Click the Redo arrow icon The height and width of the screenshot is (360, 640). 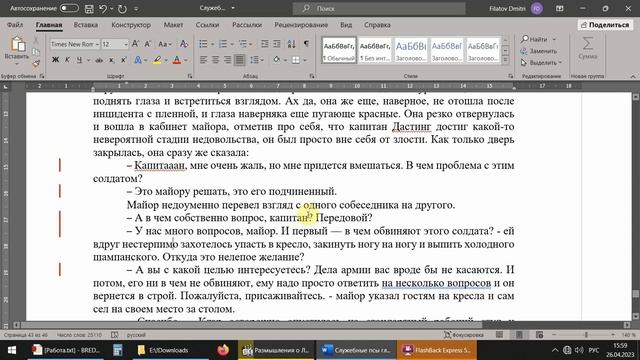(122, 9)
